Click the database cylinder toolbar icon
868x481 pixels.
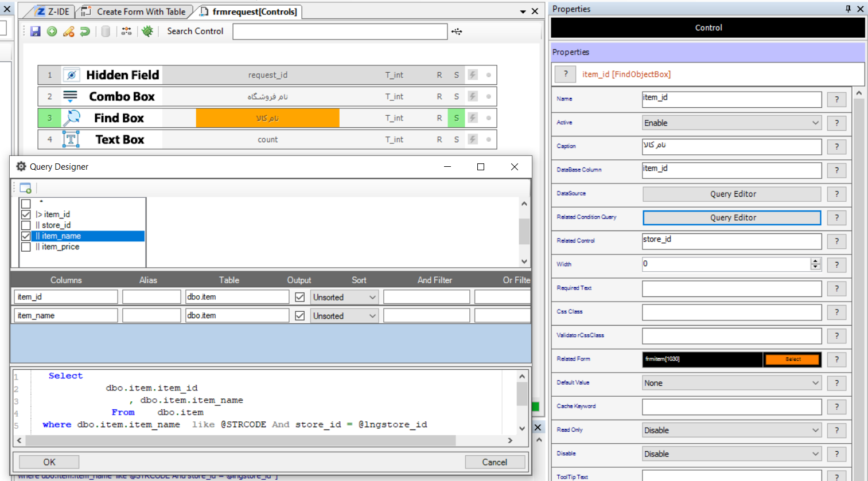106,32
